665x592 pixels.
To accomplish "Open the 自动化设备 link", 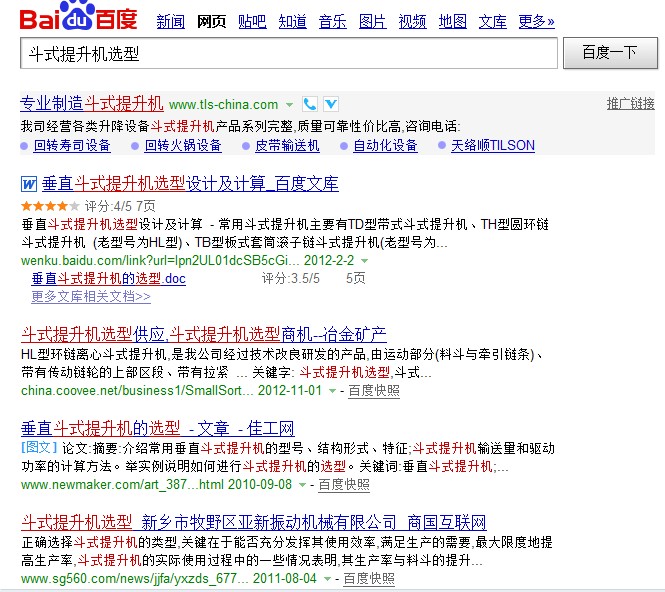I will 386,145.
